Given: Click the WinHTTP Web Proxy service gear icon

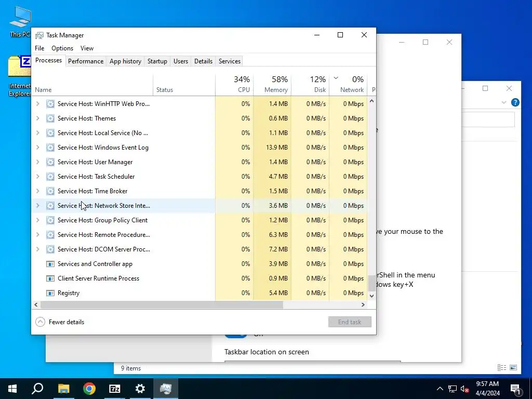Looking at the screenshot, I should pyautogui.click(x=50, y=104).
